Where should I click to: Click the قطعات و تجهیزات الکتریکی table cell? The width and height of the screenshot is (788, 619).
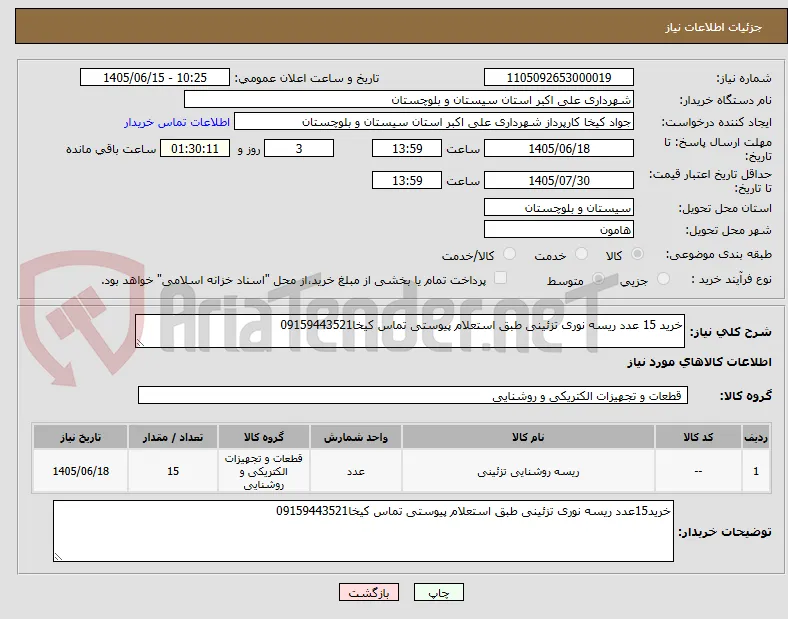[264, 471]
